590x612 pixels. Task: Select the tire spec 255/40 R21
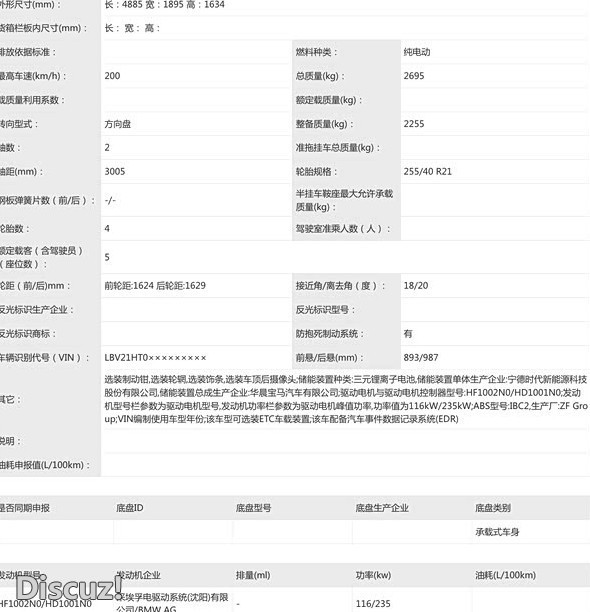427,171
